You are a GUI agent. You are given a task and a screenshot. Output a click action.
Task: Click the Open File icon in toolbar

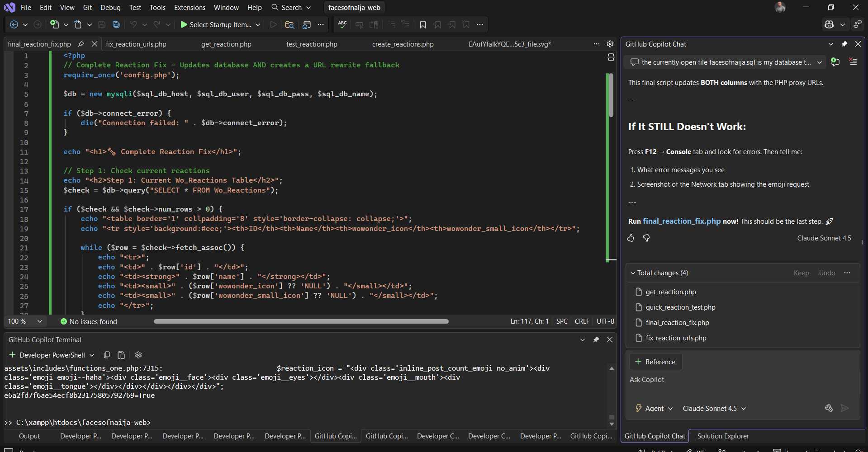(78, 24)
